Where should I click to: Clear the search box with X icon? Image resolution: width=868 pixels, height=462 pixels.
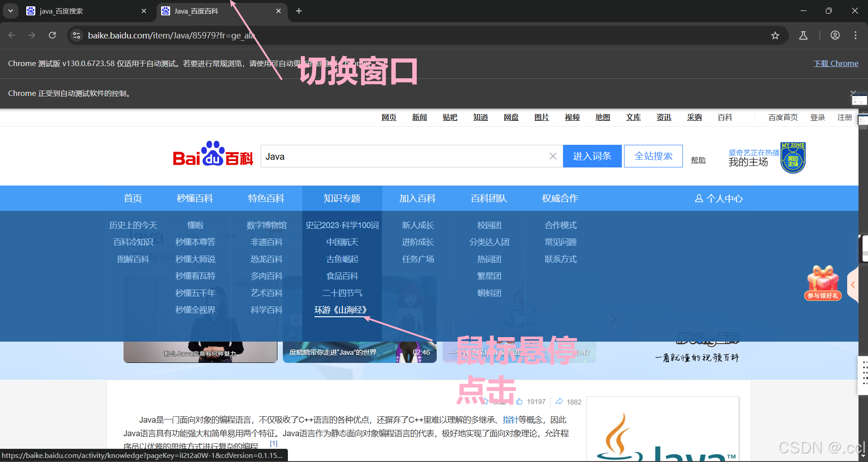tap(553, 156)
